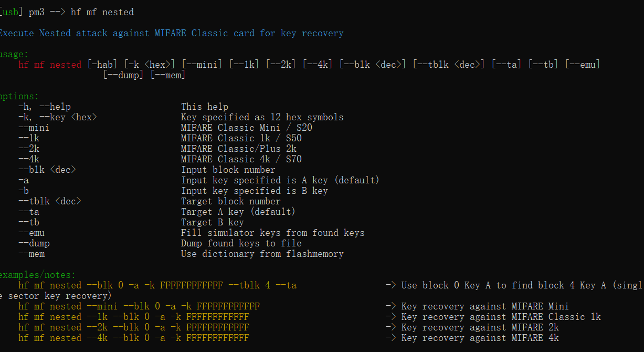Click the example command containing '--tblk 4 --ta'

[157, 285]
